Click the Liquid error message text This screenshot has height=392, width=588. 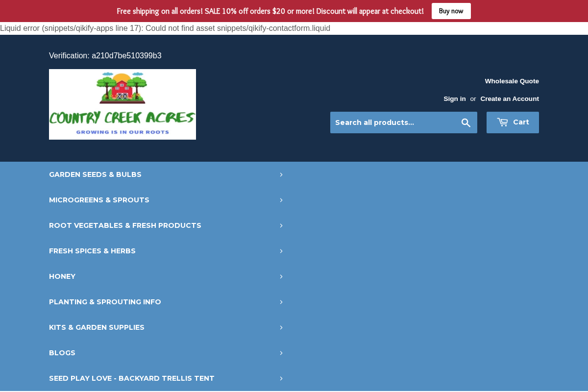[x=165, y=28]
